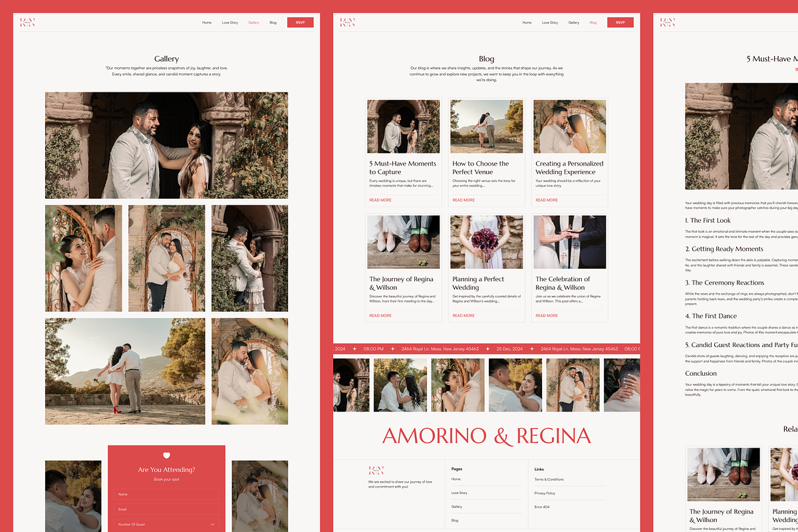Click the '2. Getting Ready Moments' heading
The width and height of the screenshot is (798, 532).
tap(724, 249)
